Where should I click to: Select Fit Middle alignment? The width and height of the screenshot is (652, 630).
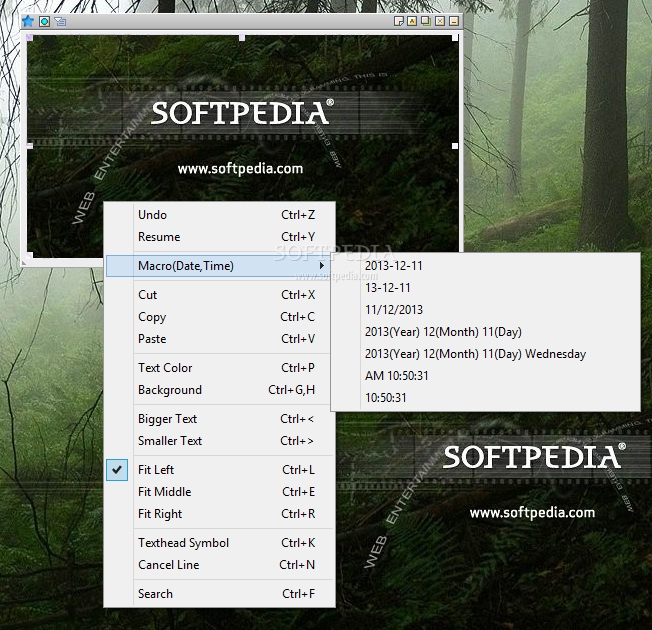click(220, 492)
